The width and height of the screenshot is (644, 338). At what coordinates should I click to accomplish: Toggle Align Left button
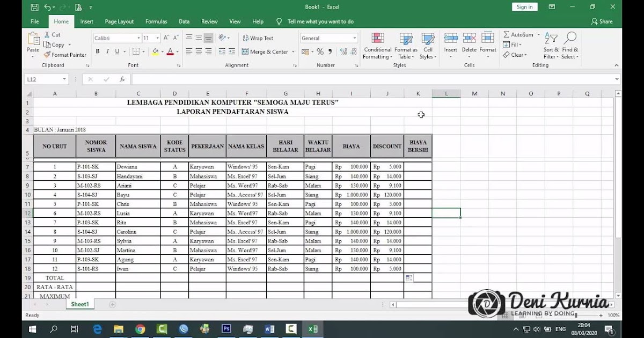point(189,52)
